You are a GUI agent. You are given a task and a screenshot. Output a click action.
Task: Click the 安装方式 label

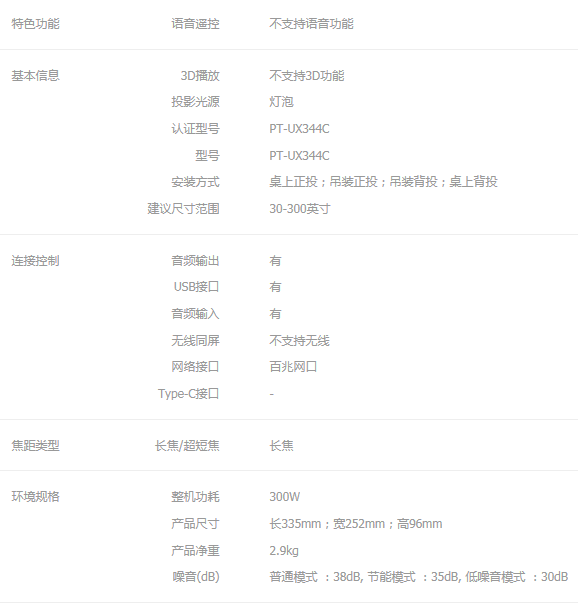(x=195, y=182)
